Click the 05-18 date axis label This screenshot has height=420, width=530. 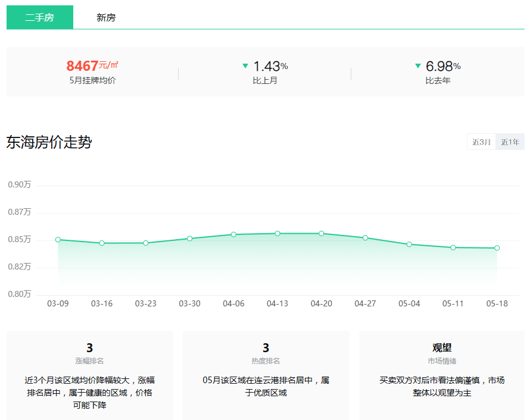point(497,303)
